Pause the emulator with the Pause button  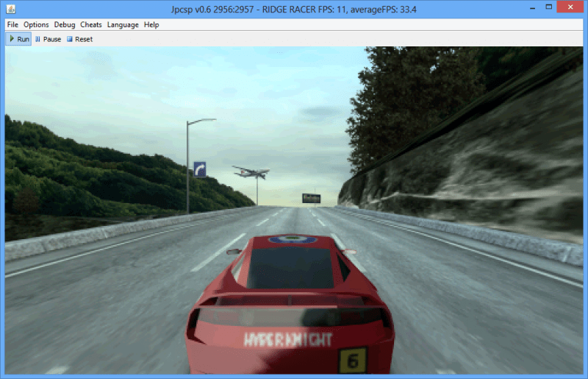click(x=48, y=39)
